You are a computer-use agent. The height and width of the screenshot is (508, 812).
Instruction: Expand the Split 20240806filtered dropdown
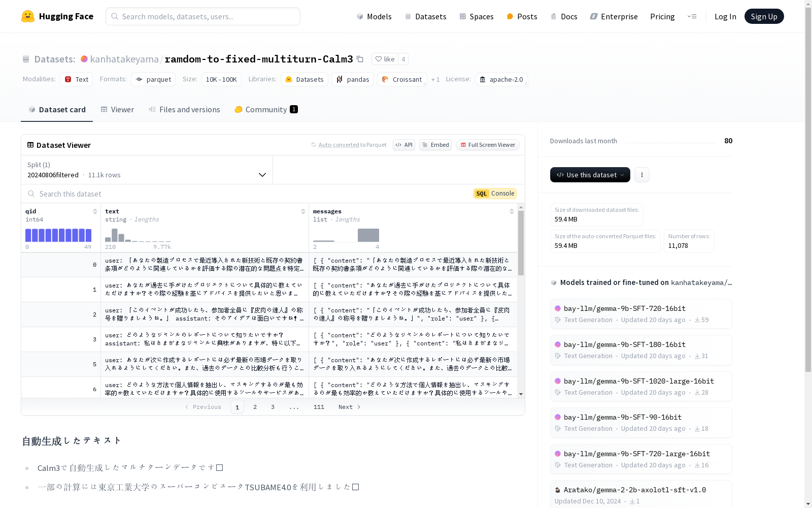point(147,170)
